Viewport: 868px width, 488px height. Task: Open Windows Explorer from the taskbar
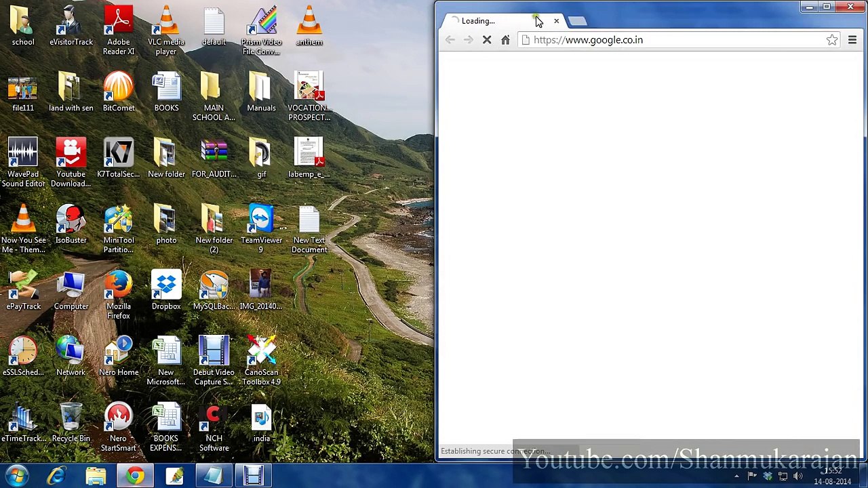tap(96, 476)
